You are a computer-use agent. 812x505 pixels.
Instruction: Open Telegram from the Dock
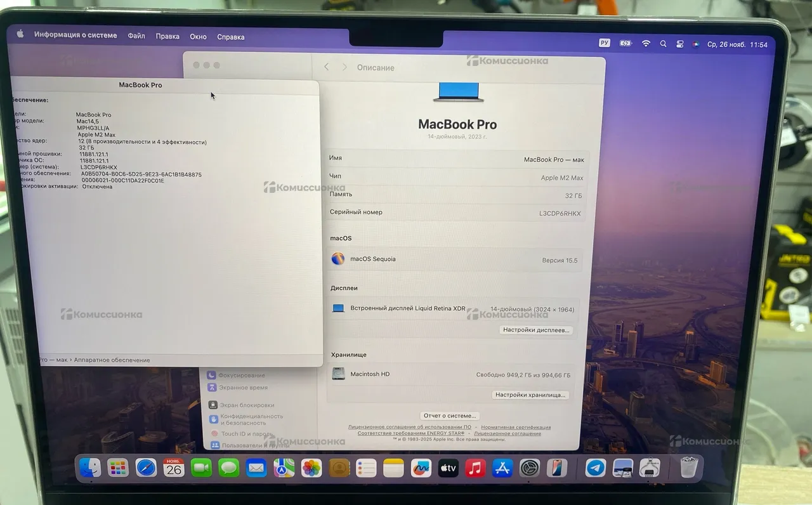[x=595, y=468]
